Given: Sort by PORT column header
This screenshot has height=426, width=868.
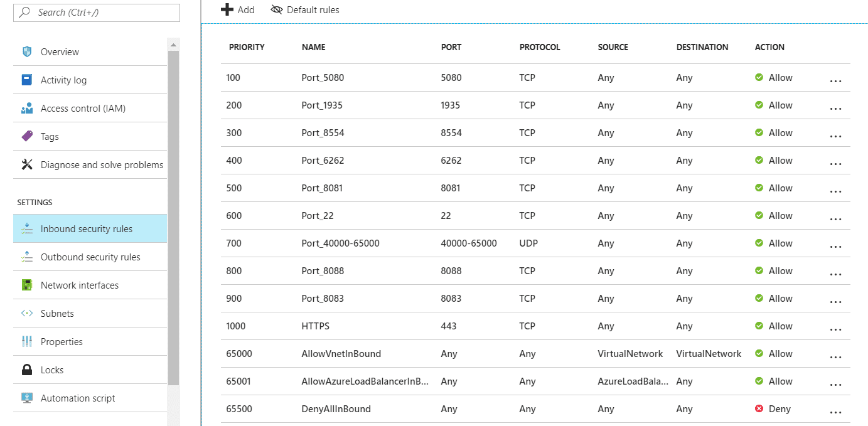Looking at the screenshot, I should (451, 47).
